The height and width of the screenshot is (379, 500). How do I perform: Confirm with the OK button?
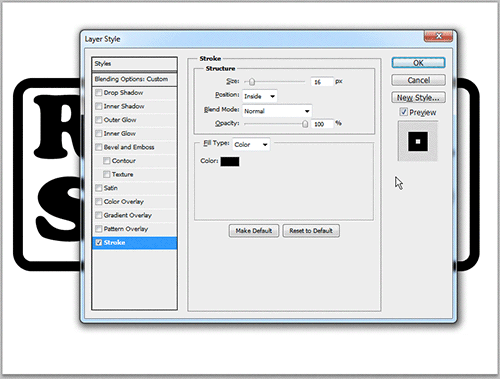418,63
